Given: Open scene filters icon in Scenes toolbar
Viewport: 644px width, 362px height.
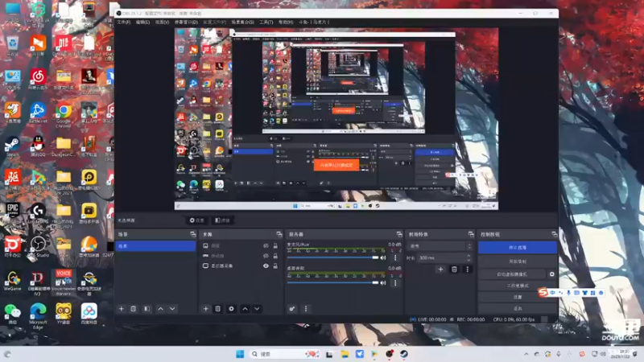Looking at the screenshot, I should coord(147,309).
